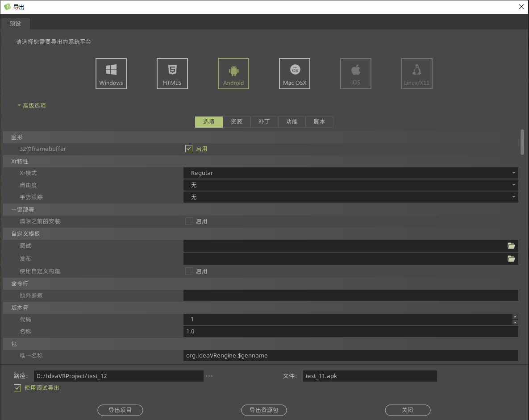Select the Linux/X11 platform icon
The width and height of the screenshot is (529, 420).
pos(417,74)
